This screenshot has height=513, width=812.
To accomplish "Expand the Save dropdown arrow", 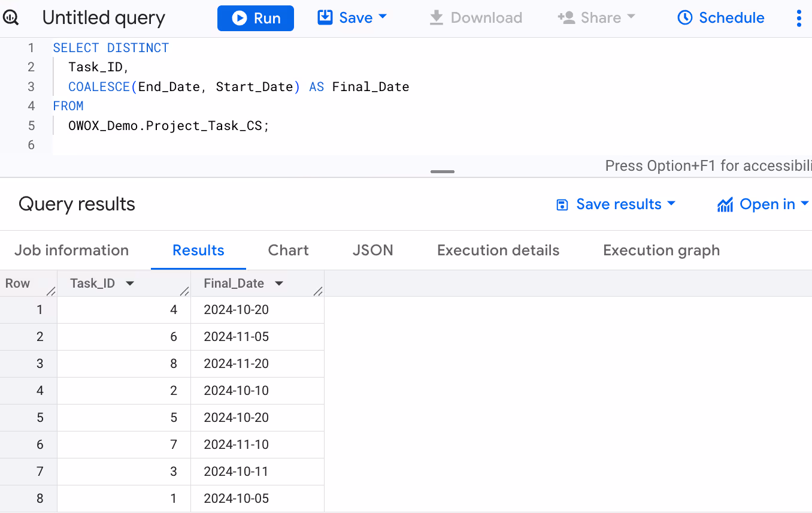I will (383, 17).
